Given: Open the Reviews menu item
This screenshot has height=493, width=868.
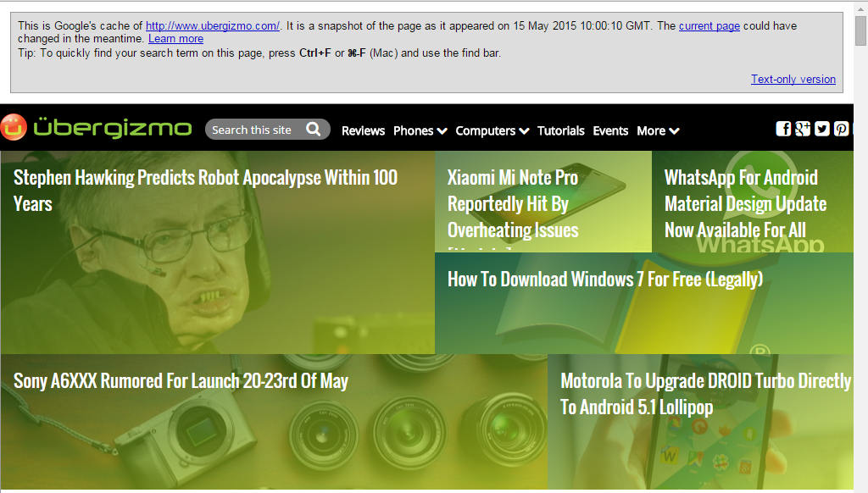Looking at the screenshot, I should point(363,131).
